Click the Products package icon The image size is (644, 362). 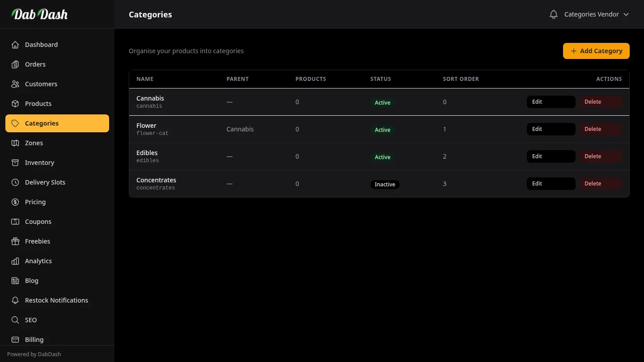(15, 104)
